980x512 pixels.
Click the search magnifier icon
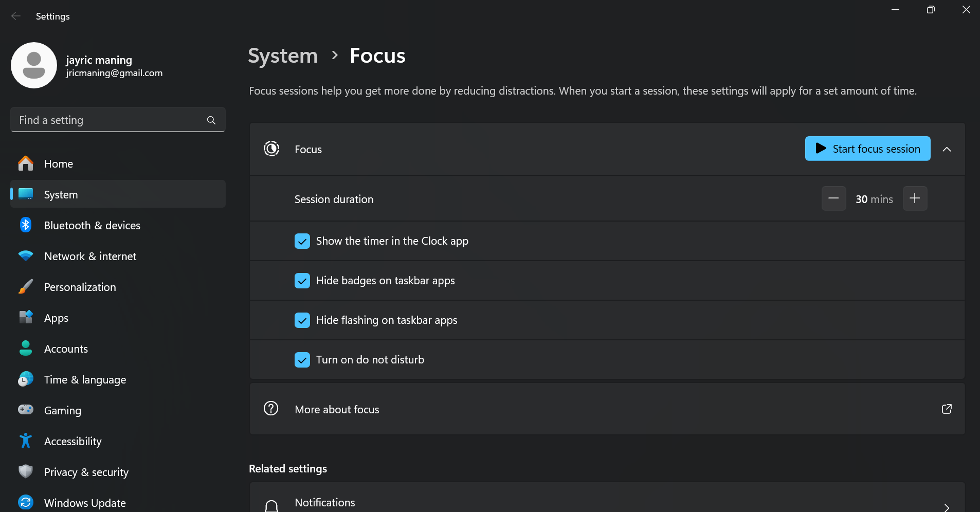(x=211, y=120)
